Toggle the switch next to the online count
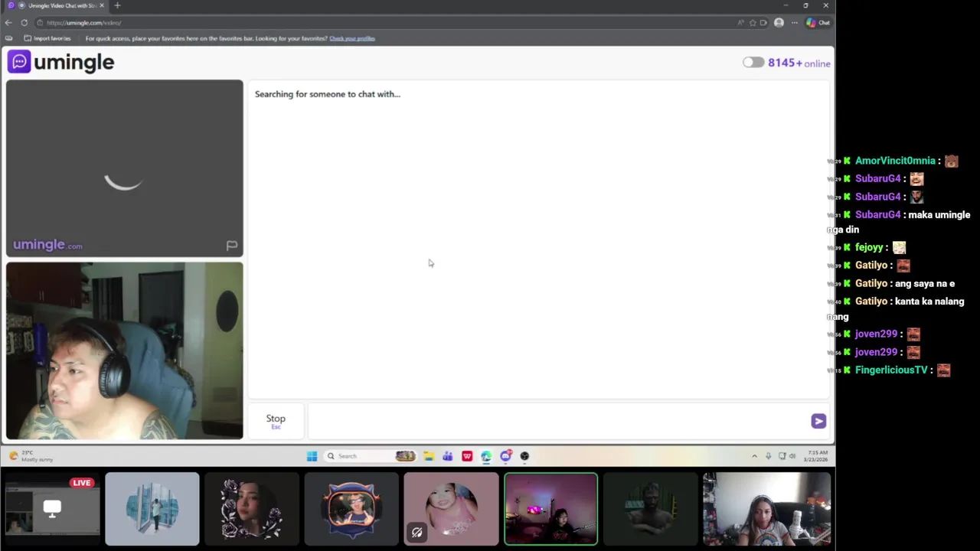980x551 pixels. (x=753, y=63)
